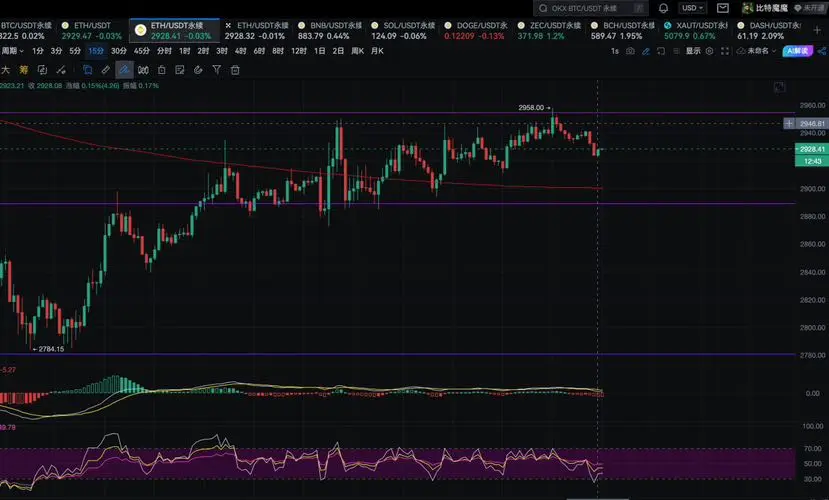Open the ZEC/USDT永续 tab
The height and width of the screenshot is (500, 829).
click(x=549, y=31)
